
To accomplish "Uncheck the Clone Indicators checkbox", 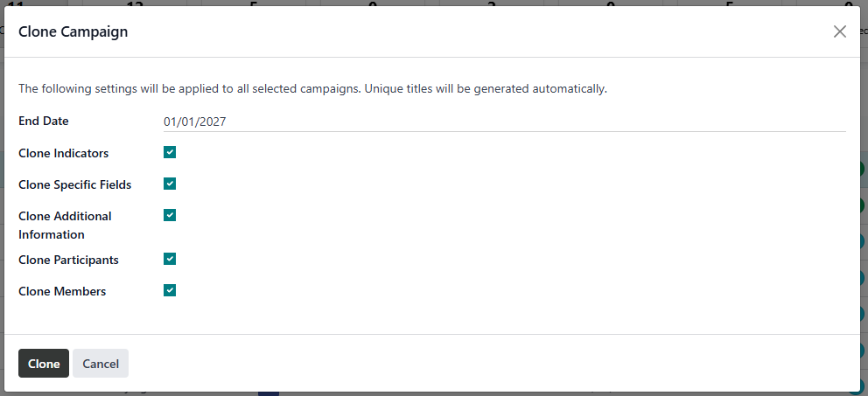I will coord(170,152).
